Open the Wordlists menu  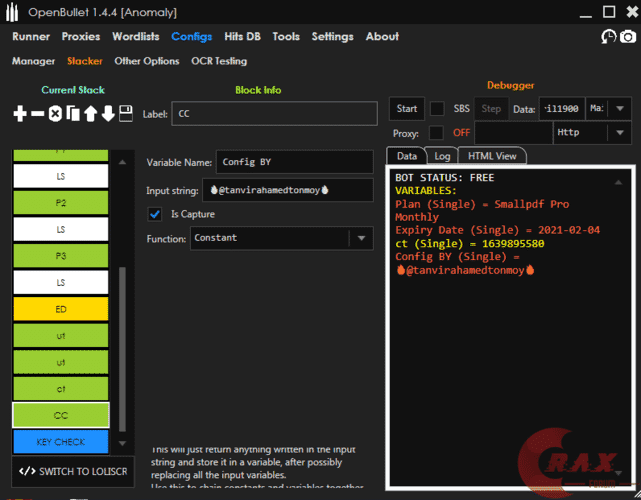pyautogui.click(x=135, y=37)
